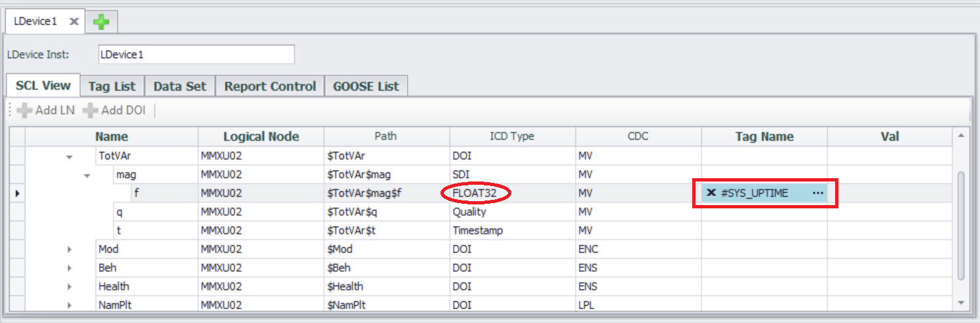Open the GOOSE List tab

366,86
